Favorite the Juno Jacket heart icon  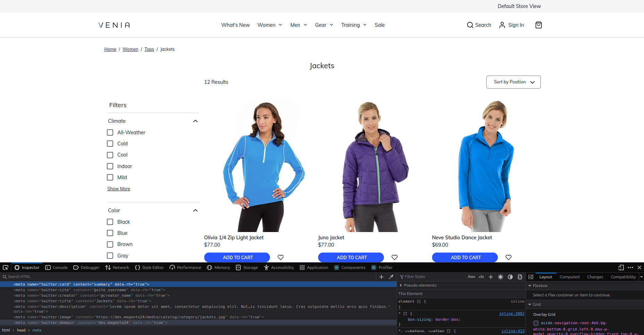[x=395, y=257]
